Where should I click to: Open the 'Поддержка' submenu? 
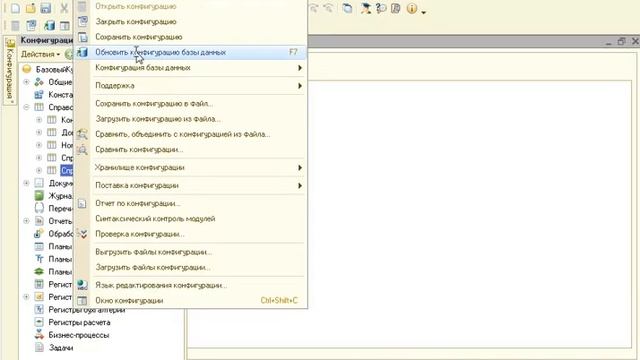tap(190, 86)
